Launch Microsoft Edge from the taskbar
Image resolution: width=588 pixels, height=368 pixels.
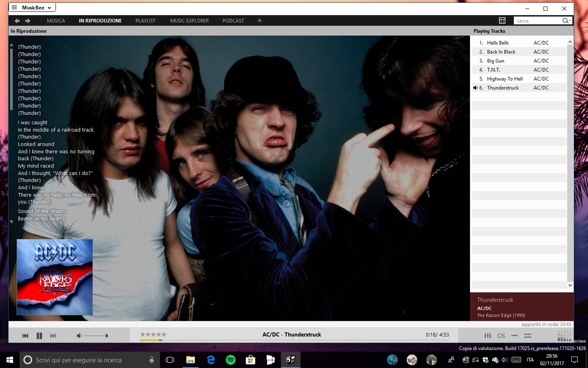pyautogui.click(x=211, y=360)
